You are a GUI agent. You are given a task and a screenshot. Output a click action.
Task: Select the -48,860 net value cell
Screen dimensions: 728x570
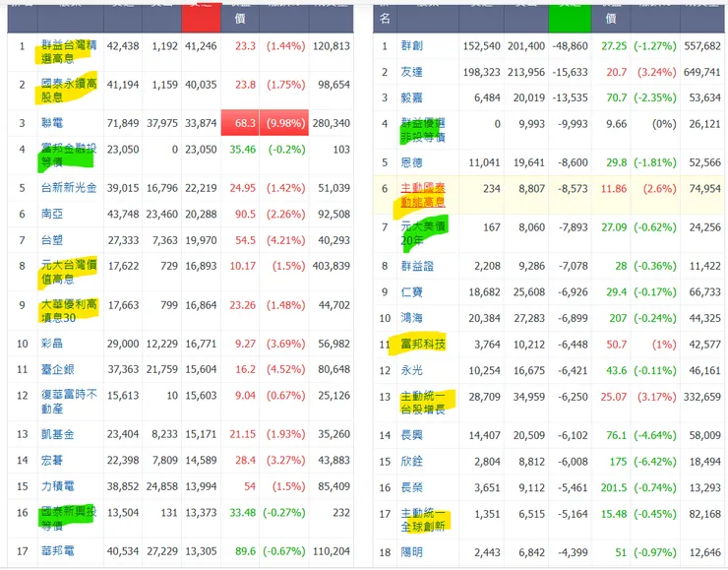click(570, 46)
